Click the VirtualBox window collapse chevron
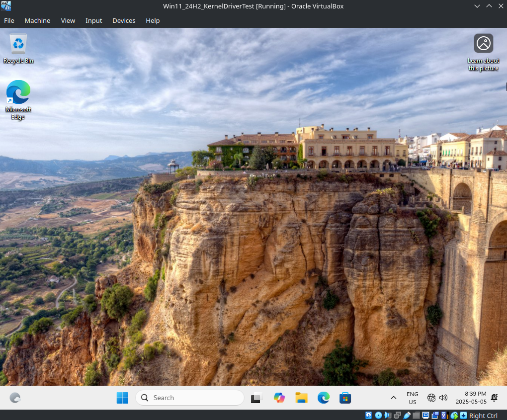This screenshot has width=507, height=420. tap(477, 6)
